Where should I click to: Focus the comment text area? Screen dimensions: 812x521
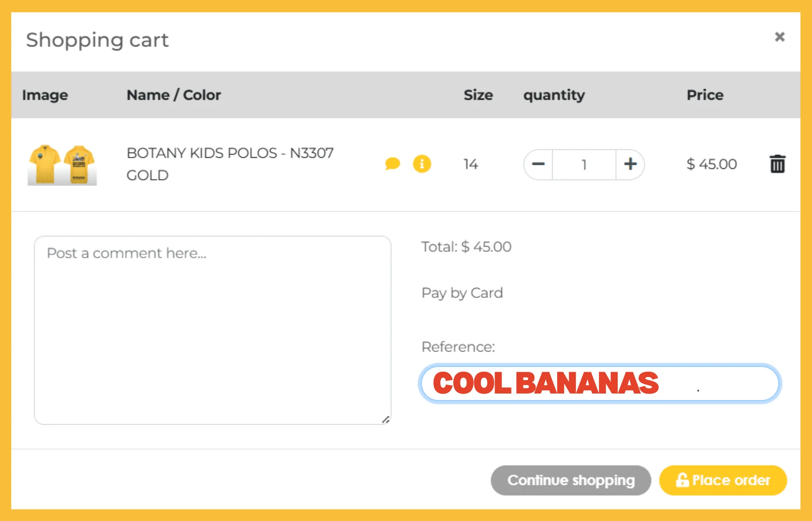click(x=213, y=330)
